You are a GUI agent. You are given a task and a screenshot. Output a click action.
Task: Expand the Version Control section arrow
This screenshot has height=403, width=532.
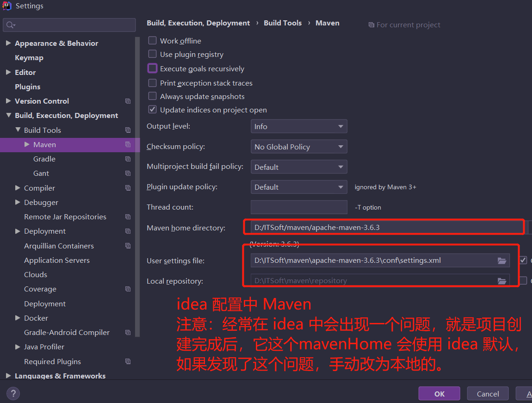point(8,101)
